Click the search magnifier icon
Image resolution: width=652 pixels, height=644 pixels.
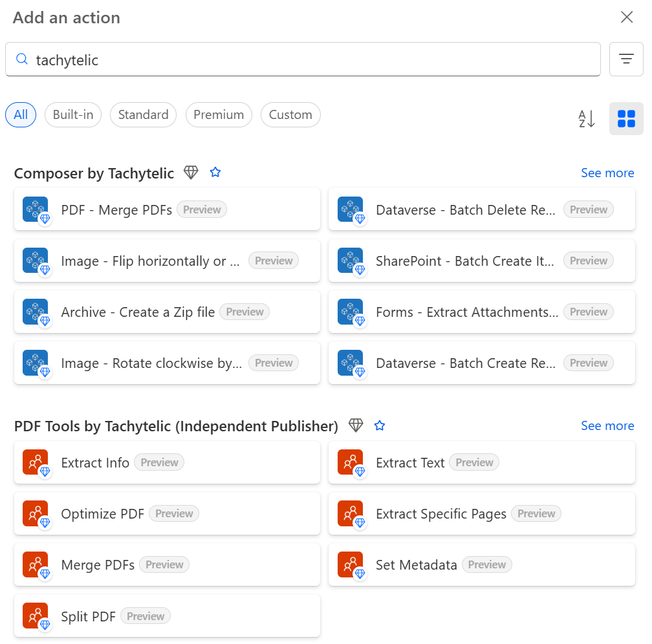21,59
